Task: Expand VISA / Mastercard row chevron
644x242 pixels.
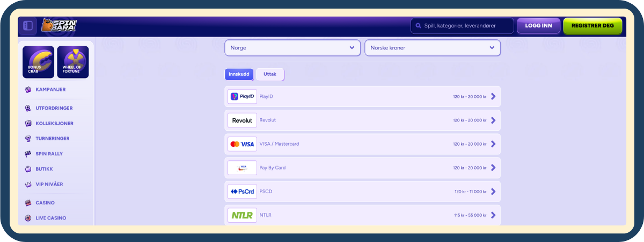Action: pos(493,144)
